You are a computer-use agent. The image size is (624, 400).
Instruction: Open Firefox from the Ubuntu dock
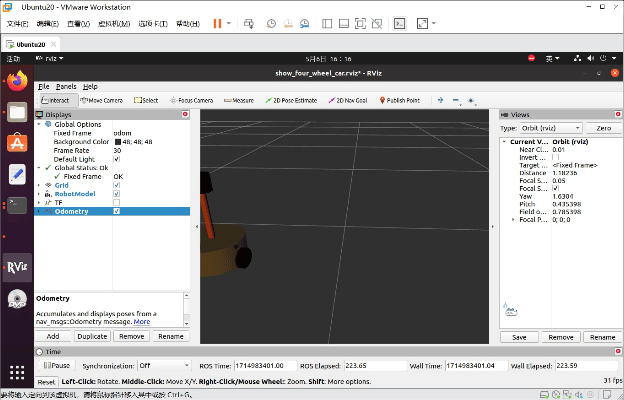click(x=17, y=81)
